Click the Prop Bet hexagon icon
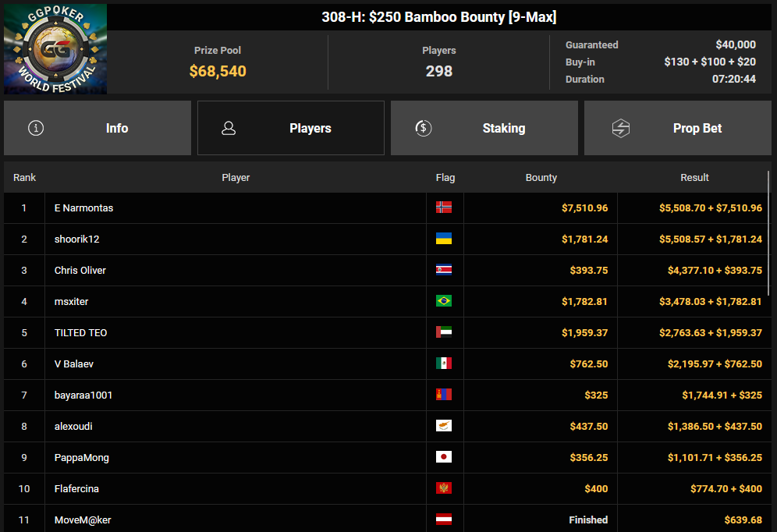Screen dimensions: 777x532 620,128
